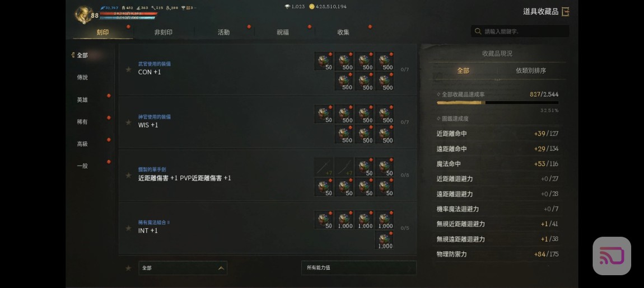Toggle favorite star for INT +1 collection
The width and height of the screenshot is (644, 288).
coord(129,228)
